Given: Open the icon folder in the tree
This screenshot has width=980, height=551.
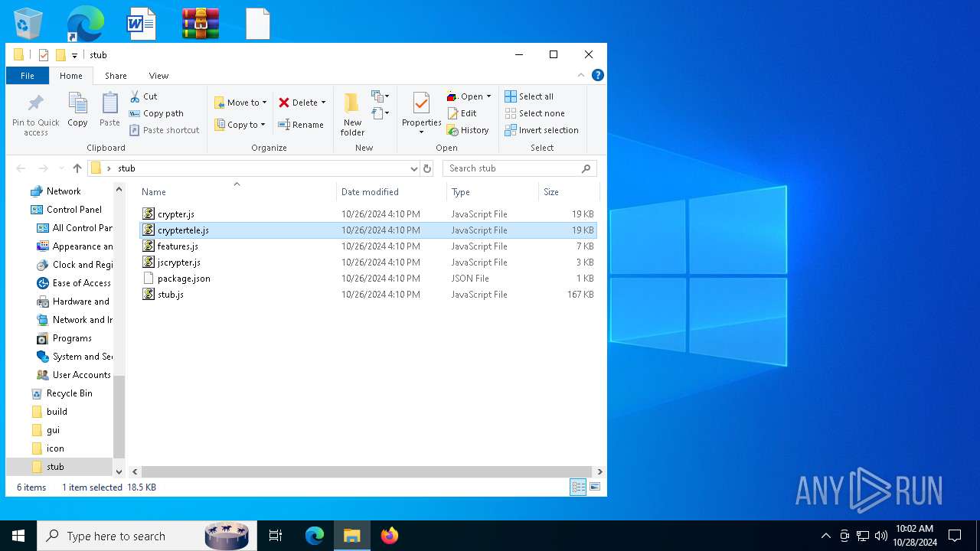Looking at the screenshot, I should (55, 448).
